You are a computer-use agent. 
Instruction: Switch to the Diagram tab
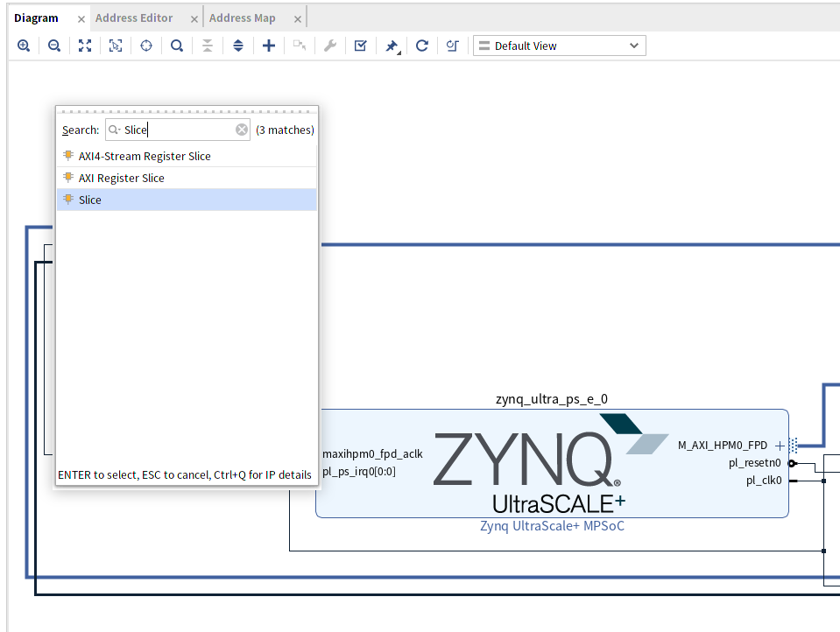36,18
